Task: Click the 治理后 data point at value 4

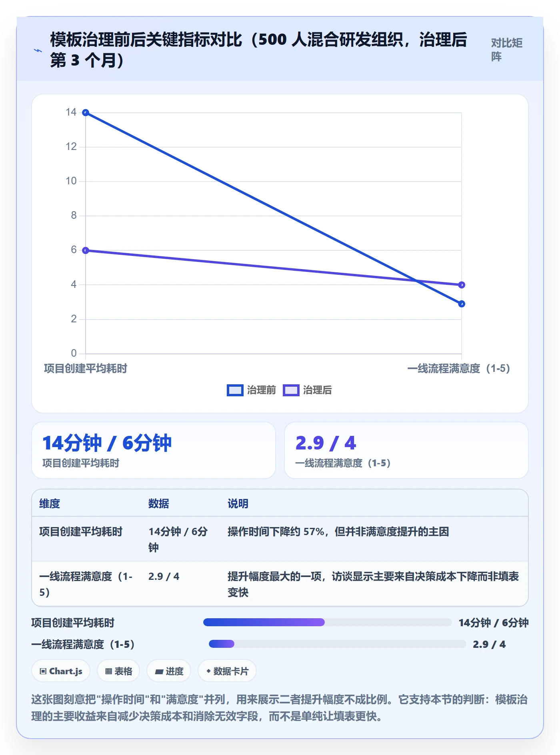Action: tap(462, 285)
